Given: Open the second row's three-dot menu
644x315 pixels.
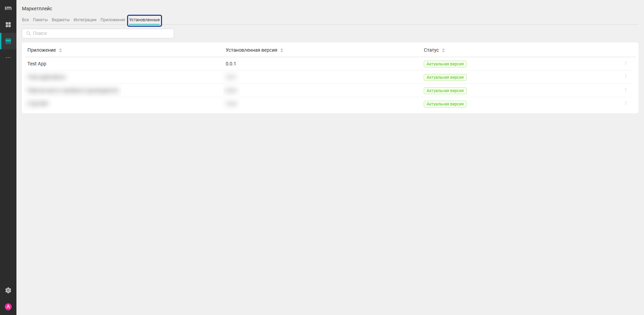Looking at the screenshot, I should pyautogui.click(x=626, y=77).
